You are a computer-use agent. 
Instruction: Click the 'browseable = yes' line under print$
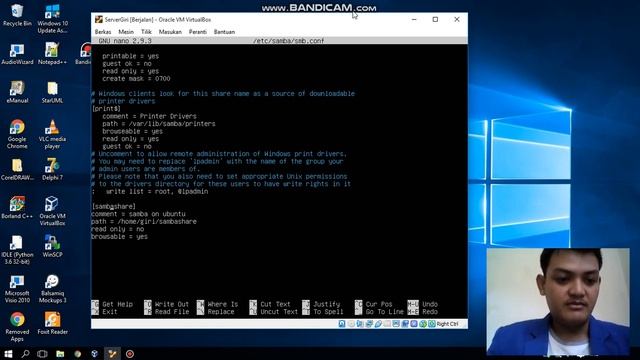[132, 131]
